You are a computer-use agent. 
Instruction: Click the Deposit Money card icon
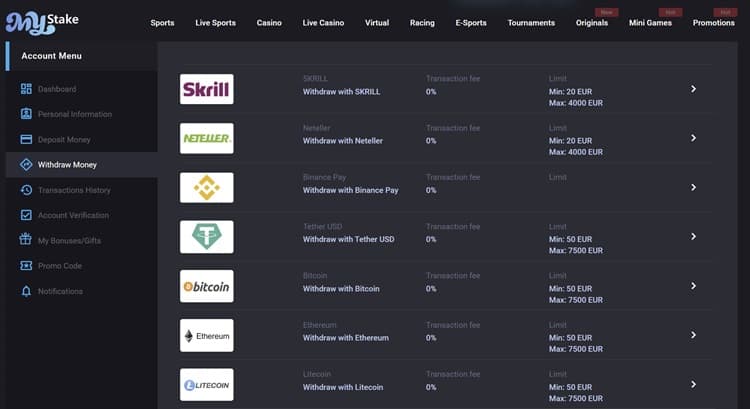(26, 139)
